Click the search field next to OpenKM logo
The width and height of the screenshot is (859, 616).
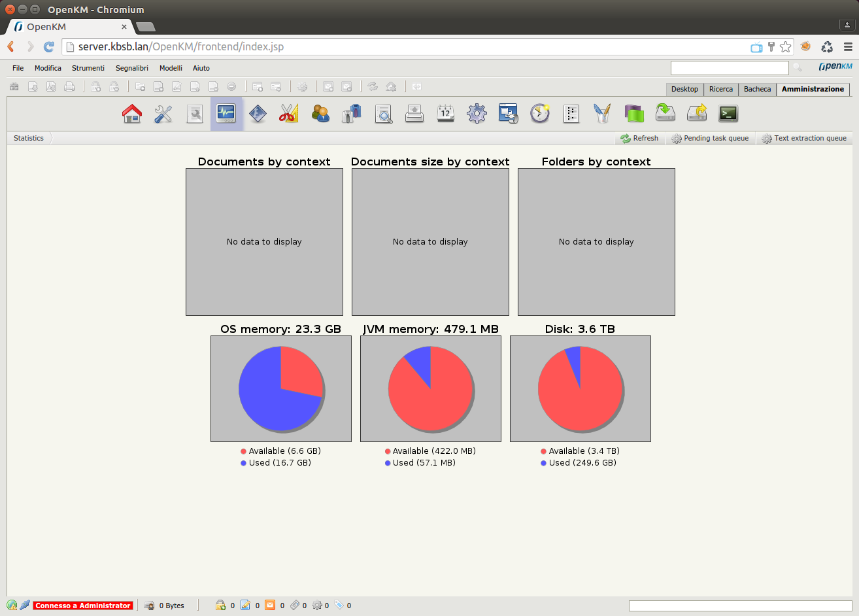point(730,68)
